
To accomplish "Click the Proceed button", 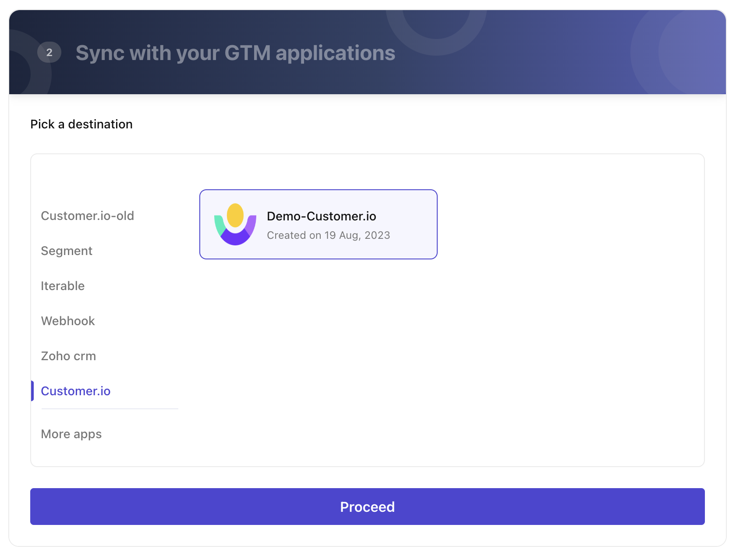I will (367, 507).
